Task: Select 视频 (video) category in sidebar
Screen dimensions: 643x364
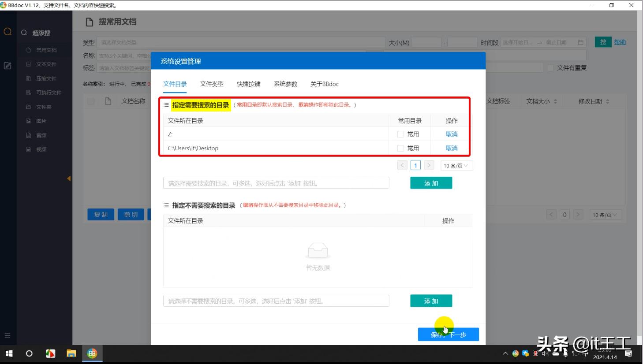Action: tap(41, 149)
